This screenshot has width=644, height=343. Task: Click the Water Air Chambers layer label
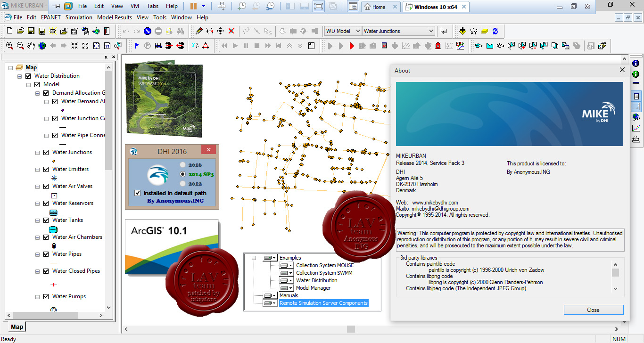[77, 237]
